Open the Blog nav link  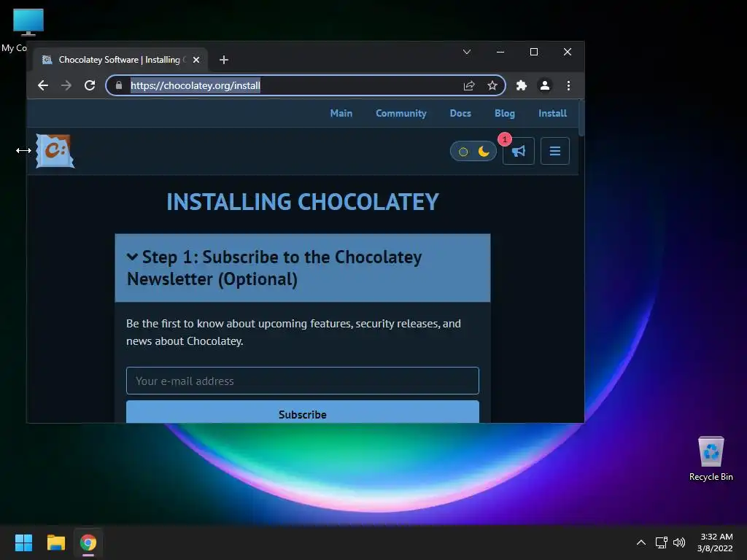click(505, 113)
